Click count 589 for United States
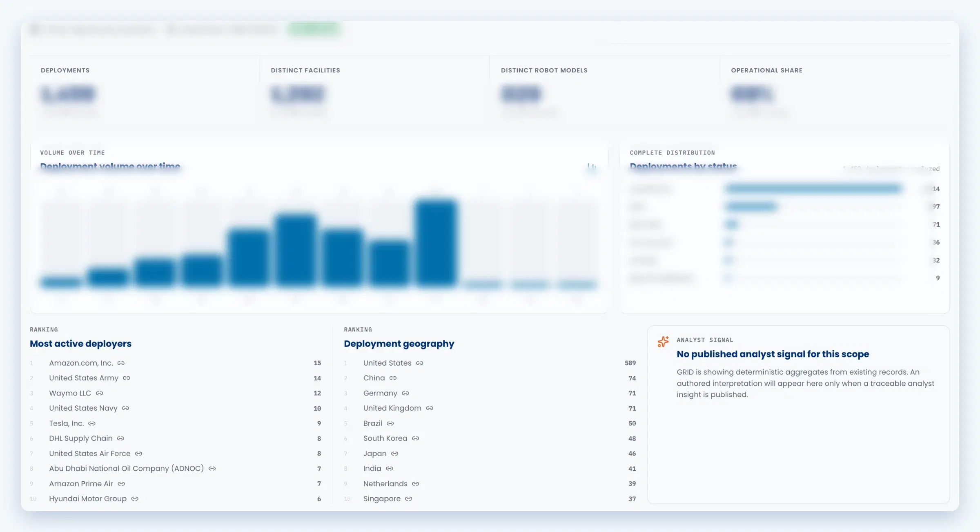980x532 pixels. click(630, 363)
